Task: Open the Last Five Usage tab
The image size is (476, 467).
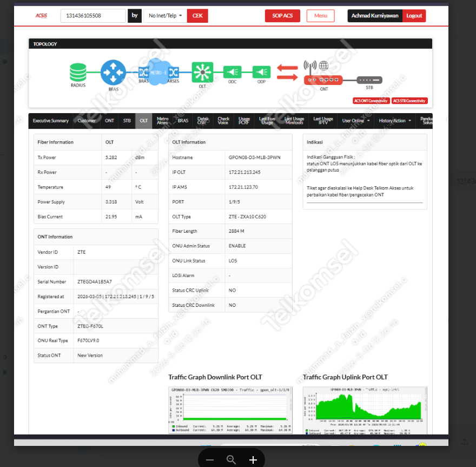Action: (x=267, y=121)
